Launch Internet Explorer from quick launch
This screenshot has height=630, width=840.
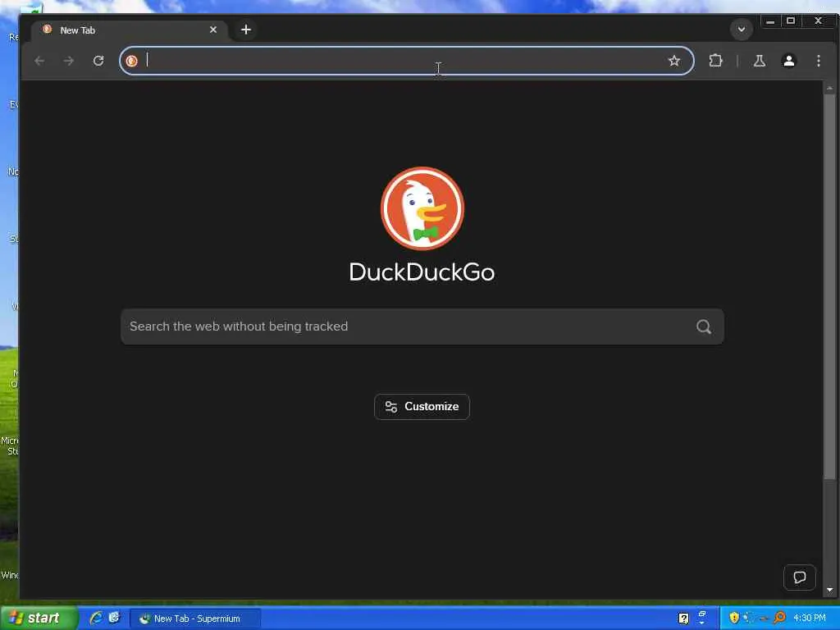pos(97,618)
